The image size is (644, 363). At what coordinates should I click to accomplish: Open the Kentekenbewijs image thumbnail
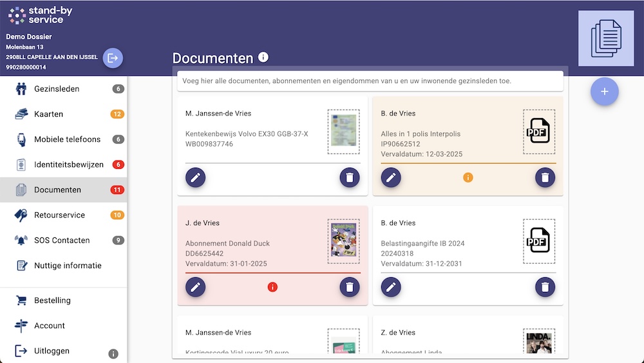[x=344, y=132]
